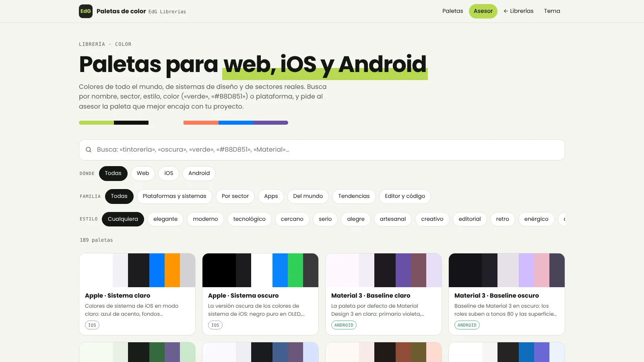This screenshot has width=644, height=362.
Task: Click the EdG logo icon
Action: click(86, 11)
